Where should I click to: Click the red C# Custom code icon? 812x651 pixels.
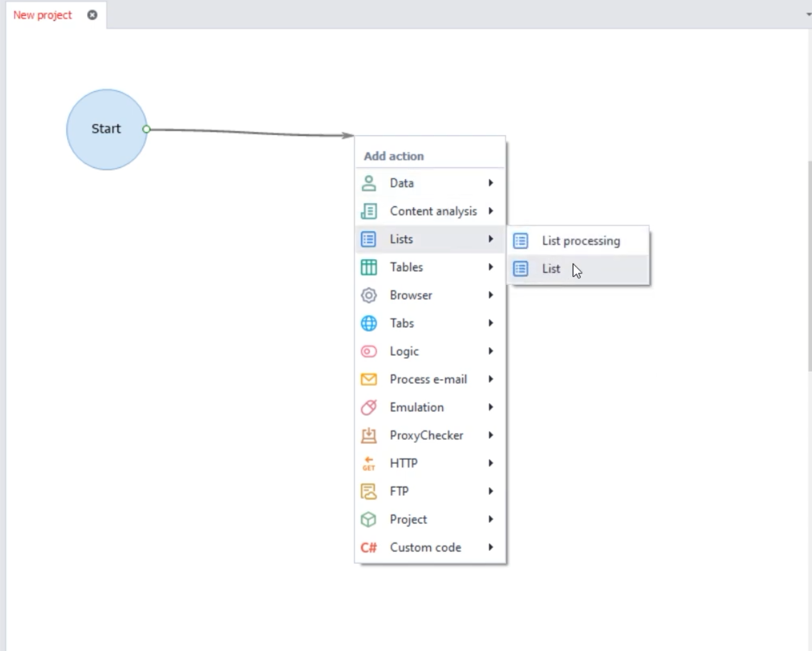pos(369,548)
